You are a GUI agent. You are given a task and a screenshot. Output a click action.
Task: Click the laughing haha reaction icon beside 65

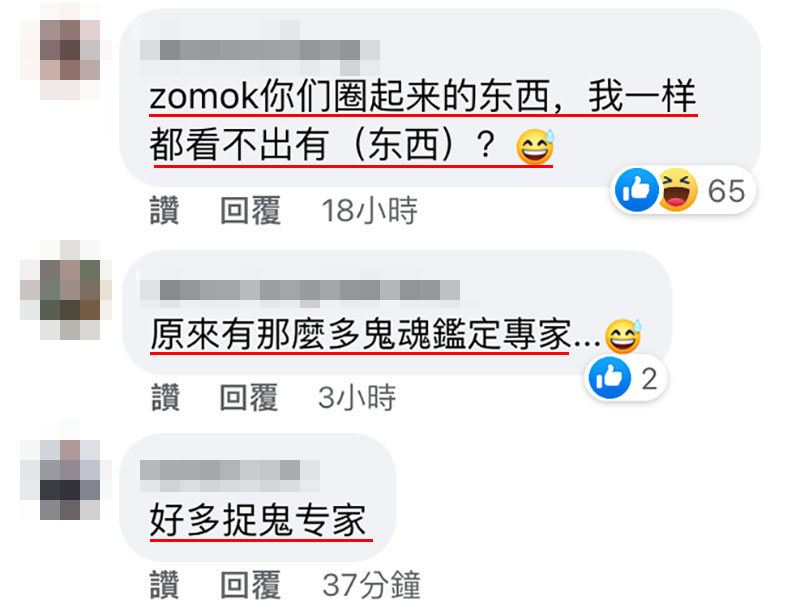[678, 189]
